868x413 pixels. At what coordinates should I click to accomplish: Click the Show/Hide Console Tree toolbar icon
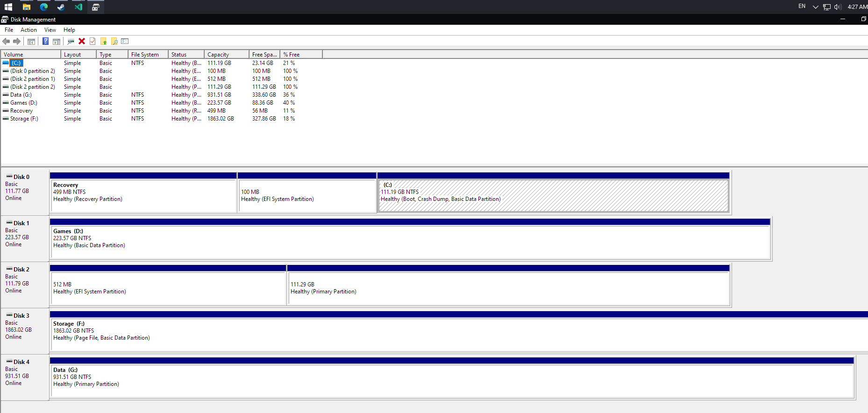pyautogui.click(x=31, y=41)
